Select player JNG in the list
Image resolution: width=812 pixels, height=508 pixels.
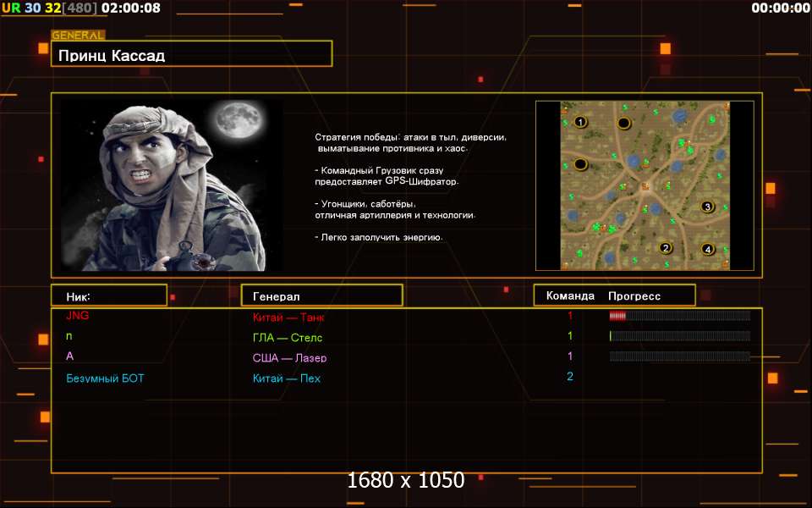click(x=77, y=316)
